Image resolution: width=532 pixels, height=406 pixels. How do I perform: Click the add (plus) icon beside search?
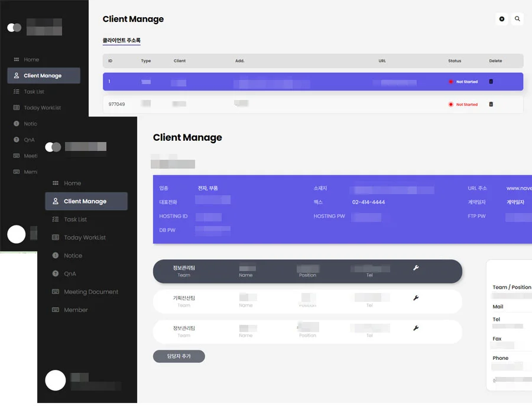coord(502,19)
